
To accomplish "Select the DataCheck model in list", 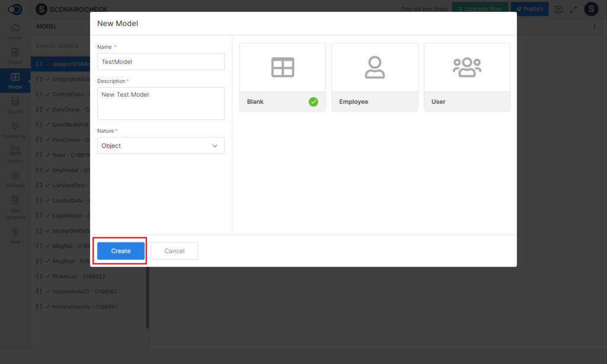I will (61, 110).
